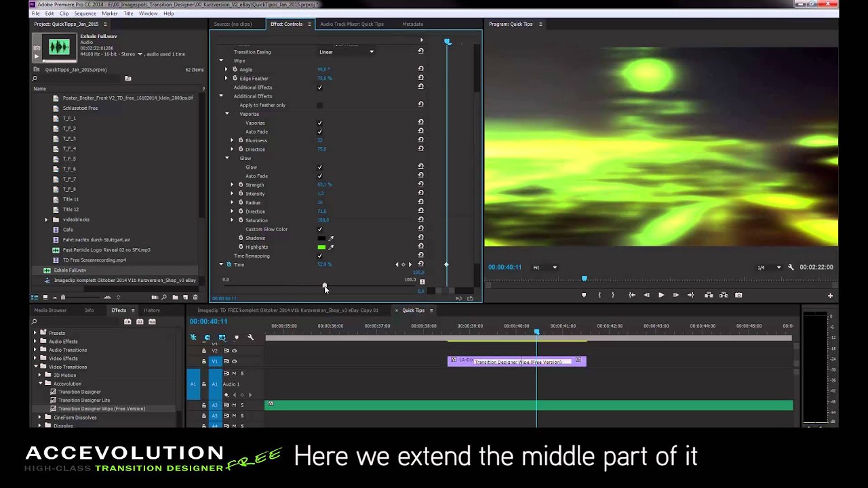
Task: Toggle Vaporize Auto Fade checkbox
Action: tap(320, 131)
